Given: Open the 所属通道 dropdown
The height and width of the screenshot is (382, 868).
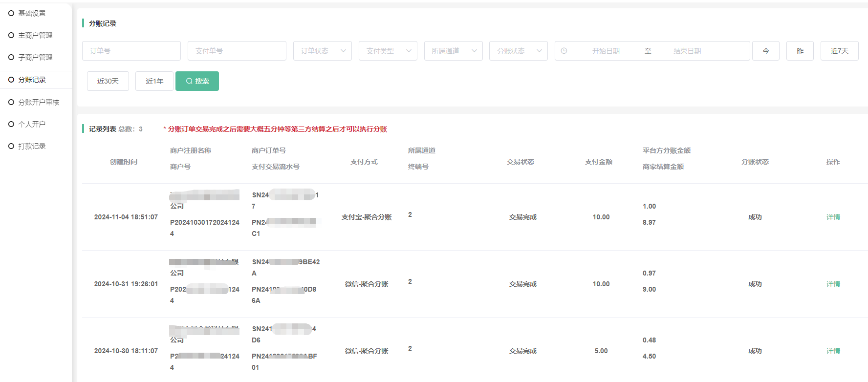Looking at the screenshot, I should [453, 51].
